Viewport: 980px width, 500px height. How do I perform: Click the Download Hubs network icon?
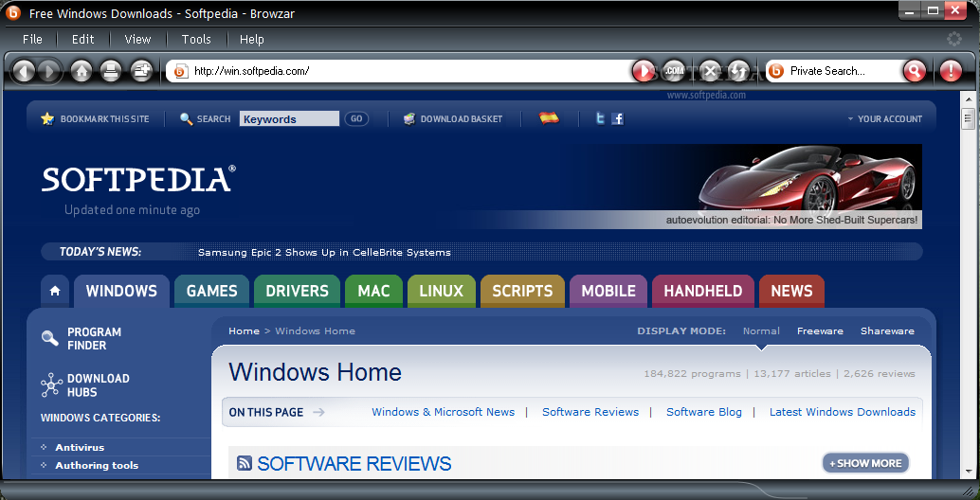pos(51,385)
